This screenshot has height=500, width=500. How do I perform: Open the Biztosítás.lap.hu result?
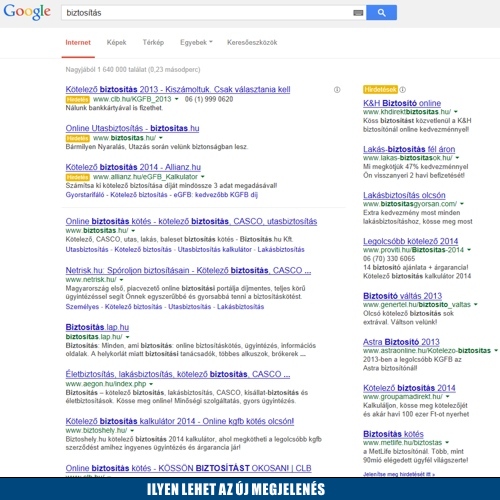coord(97,327)
